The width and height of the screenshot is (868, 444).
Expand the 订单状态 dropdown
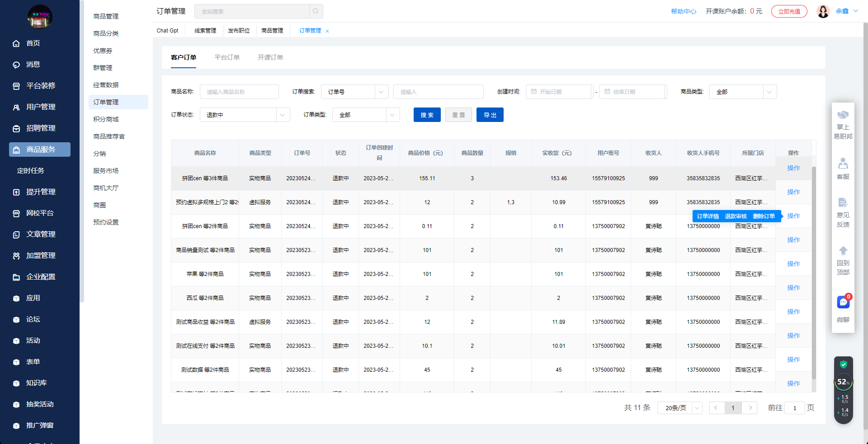click(245, 115)
